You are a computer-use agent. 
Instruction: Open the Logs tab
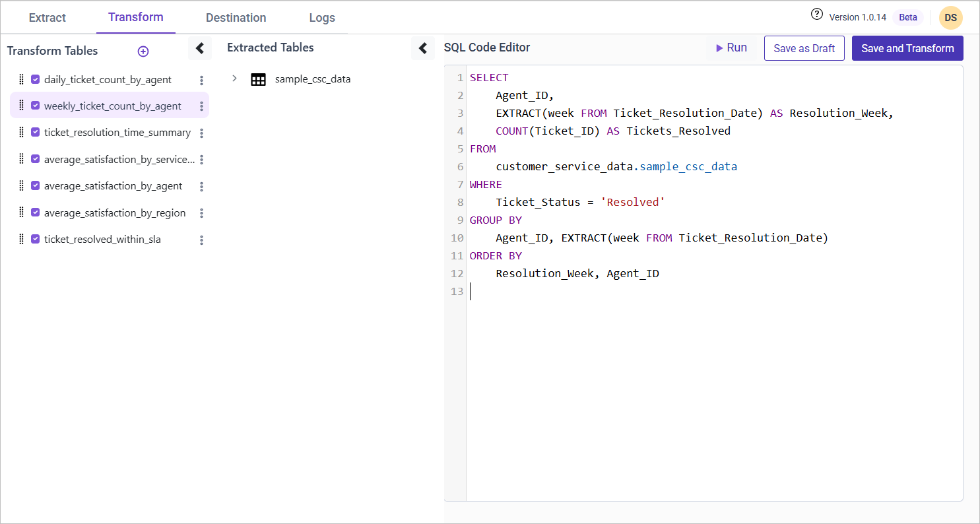(322, 18)
